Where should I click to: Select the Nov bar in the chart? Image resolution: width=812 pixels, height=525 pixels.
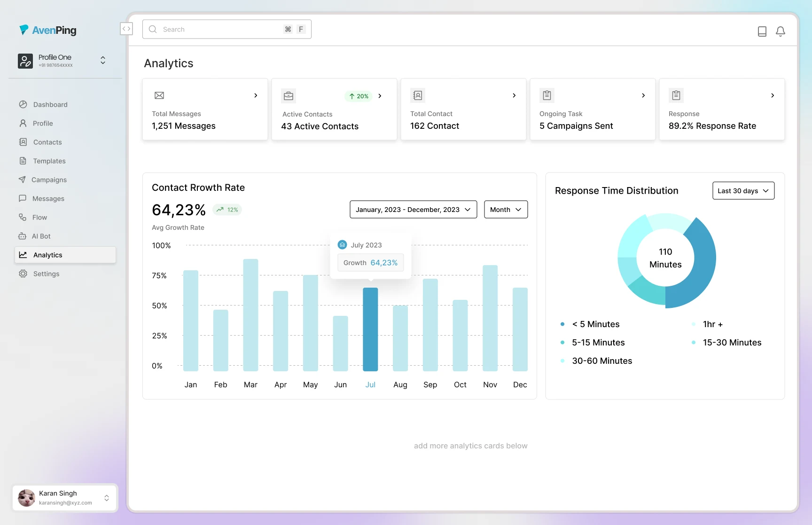pos(490,318)
